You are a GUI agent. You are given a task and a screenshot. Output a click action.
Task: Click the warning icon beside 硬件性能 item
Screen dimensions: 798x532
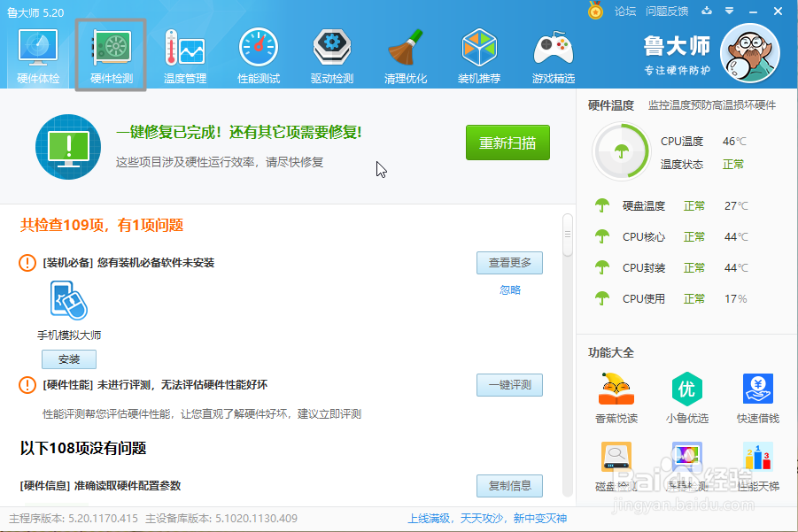coord(27,385)
